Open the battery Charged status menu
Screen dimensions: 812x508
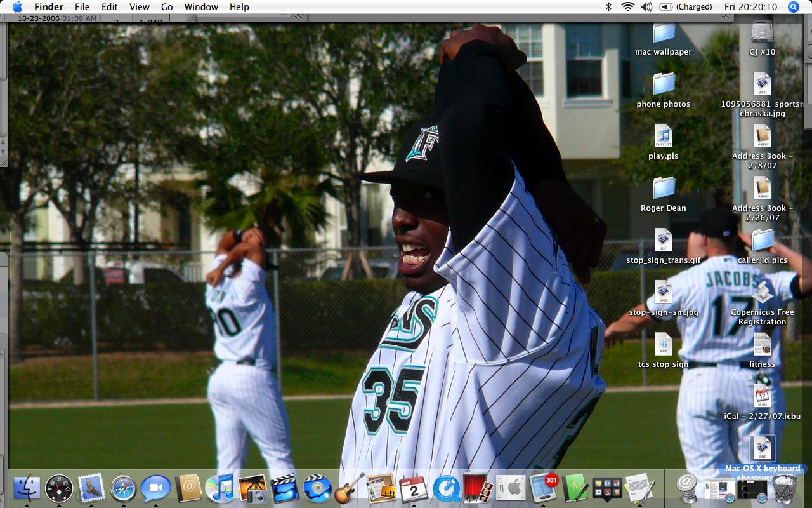686,7
